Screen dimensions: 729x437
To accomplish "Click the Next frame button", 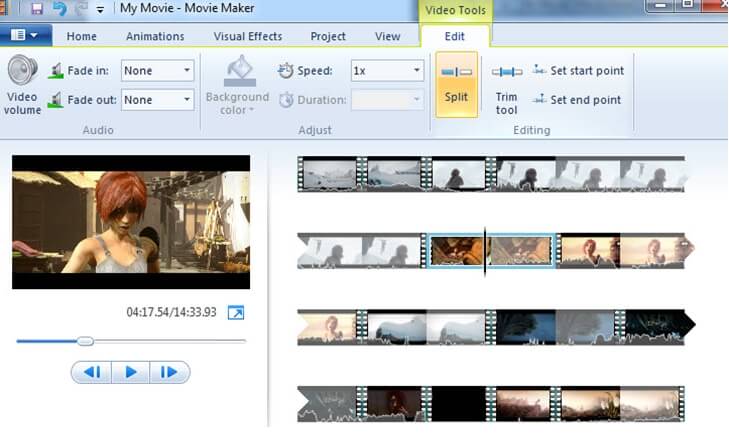I will pos(169,372).
